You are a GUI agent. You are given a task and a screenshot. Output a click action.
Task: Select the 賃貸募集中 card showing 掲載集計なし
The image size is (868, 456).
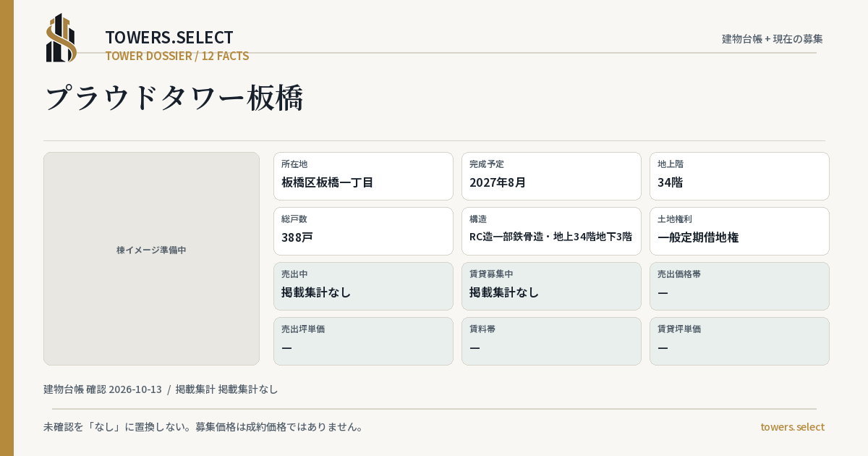(x=551, y=286)
